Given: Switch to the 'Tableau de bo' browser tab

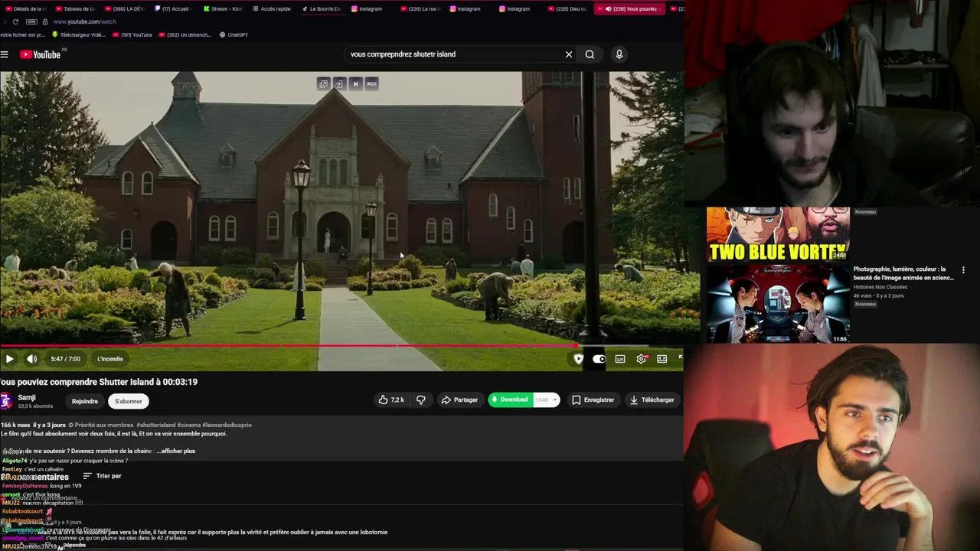Looking at the screenshot, I should [x=74, y=8].
